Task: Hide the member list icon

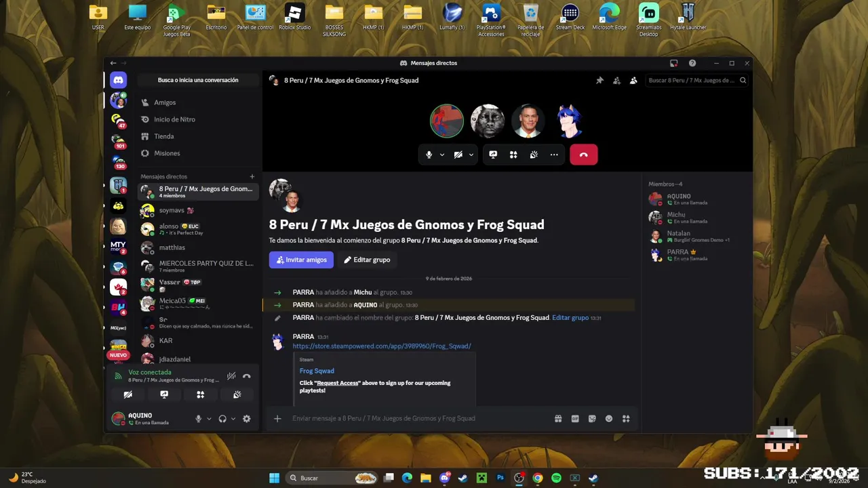Action: tap(633, 80)
